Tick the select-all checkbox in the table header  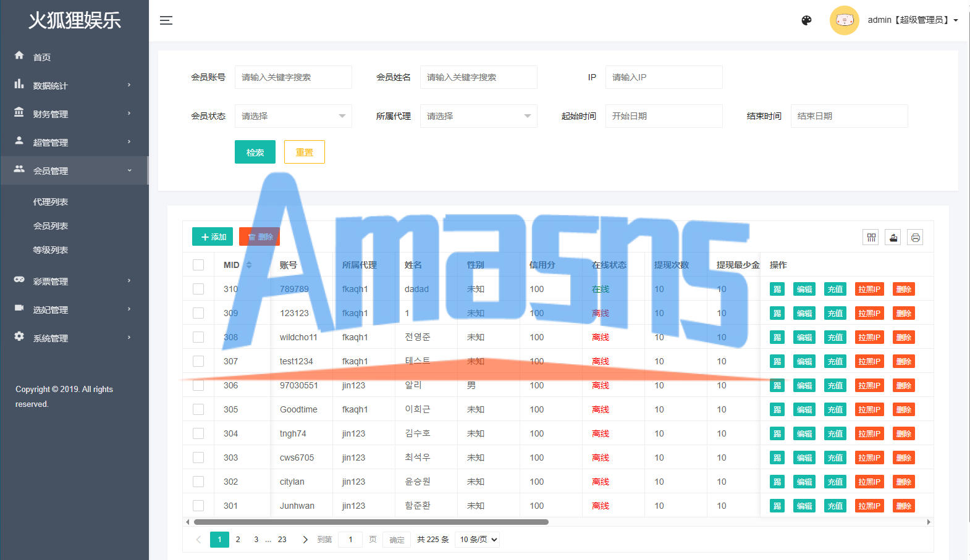coord(198,265)
